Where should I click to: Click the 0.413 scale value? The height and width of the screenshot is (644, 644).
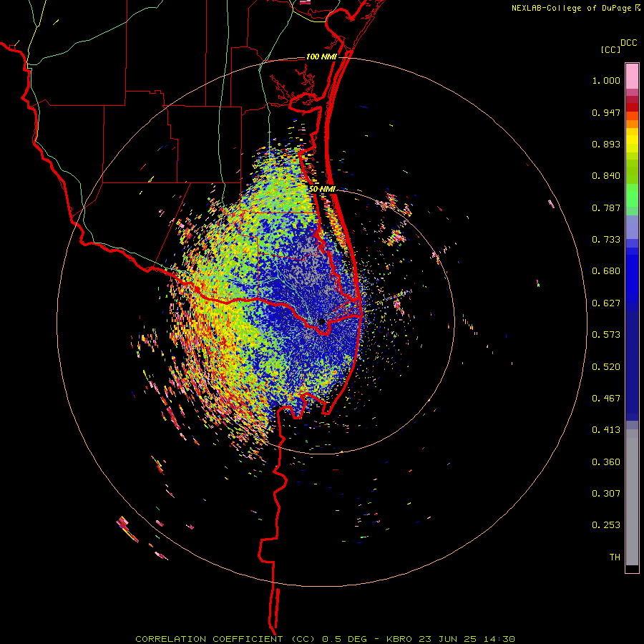tap(606, 430)
